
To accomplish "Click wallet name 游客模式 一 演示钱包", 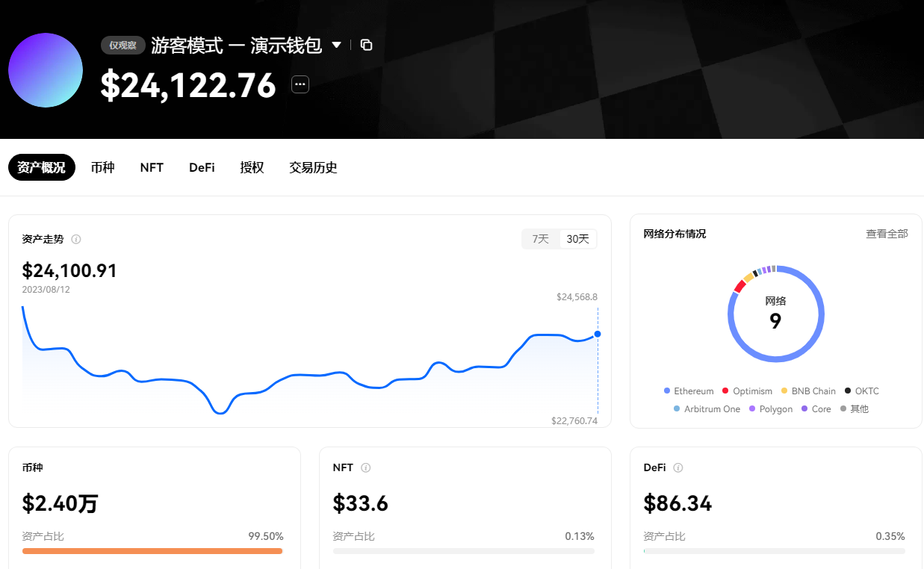I will (x=236, y=45).
